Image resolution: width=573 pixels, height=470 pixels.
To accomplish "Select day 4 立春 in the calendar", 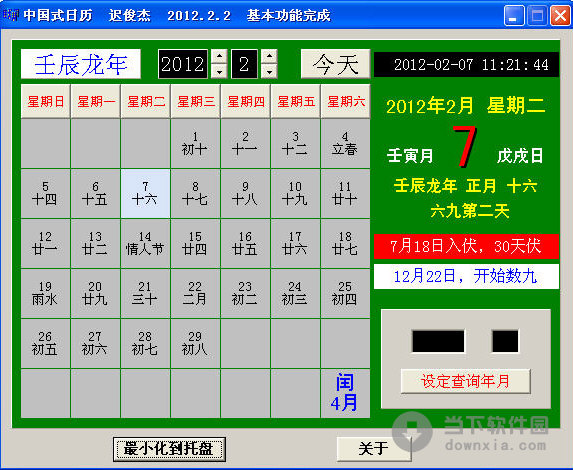I will coord(346,144).
